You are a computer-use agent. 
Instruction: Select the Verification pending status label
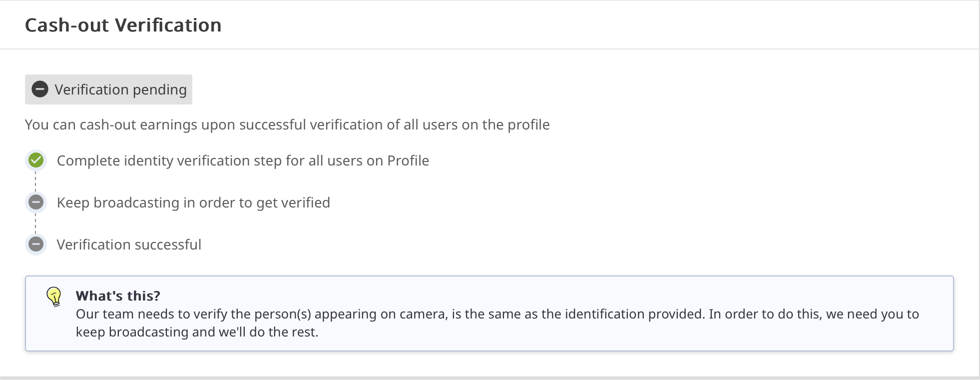(120, 90)
